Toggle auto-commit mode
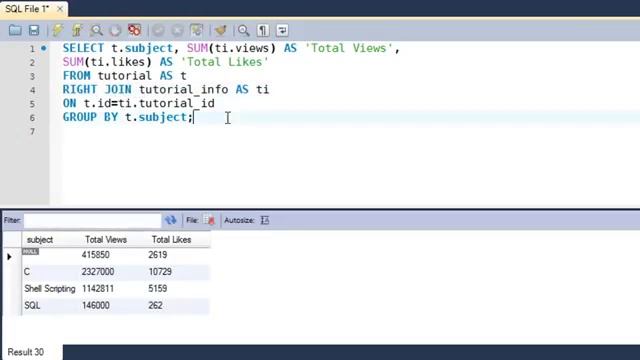The height and width of the screenshot is (360, 640). point(197,30)
